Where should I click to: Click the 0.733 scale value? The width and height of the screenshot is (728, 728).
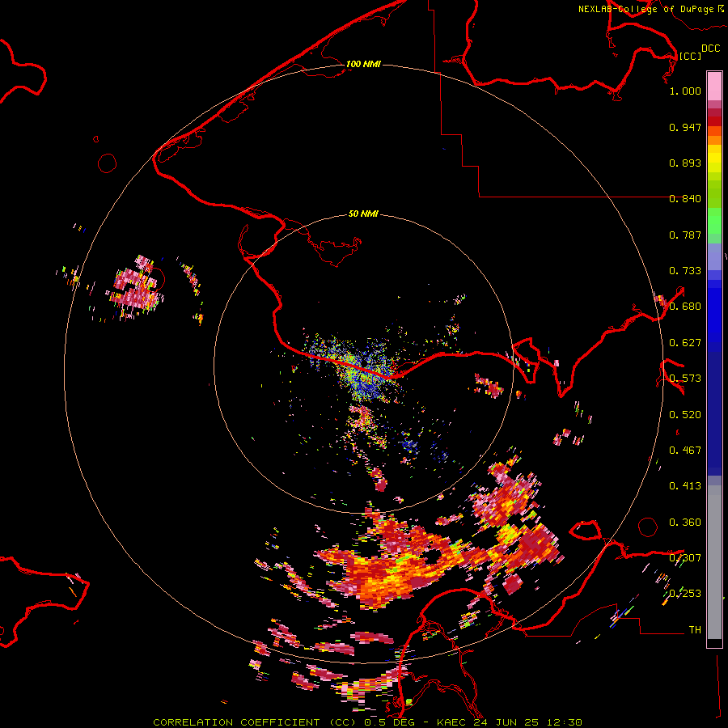point(685,271)
